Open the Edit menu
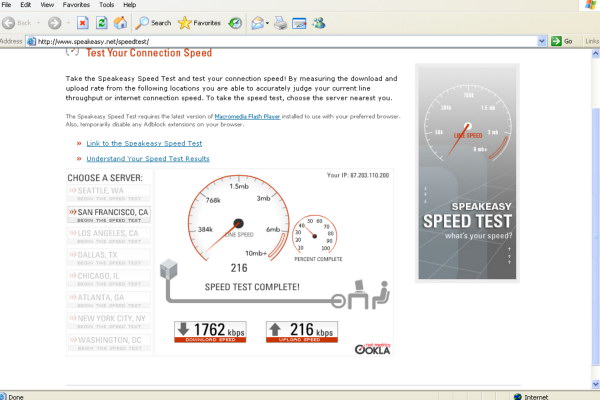600x400 pixels. point(26,5)
